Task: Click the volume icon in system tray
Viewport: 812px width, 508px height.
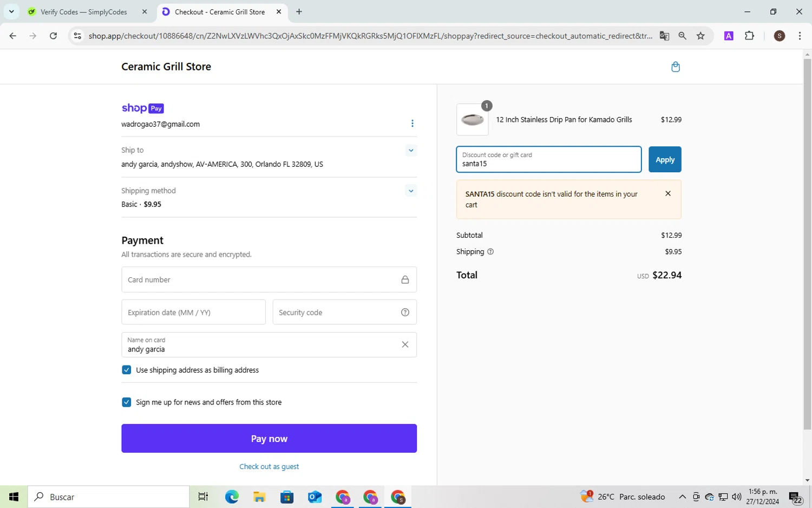Action: (x=736, y=497)
